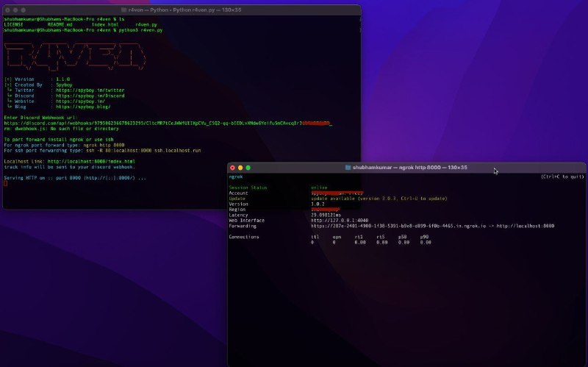
Task: Click the 'Serving HTTP on :: port 8000' line
Action: [x=75, y=178]
